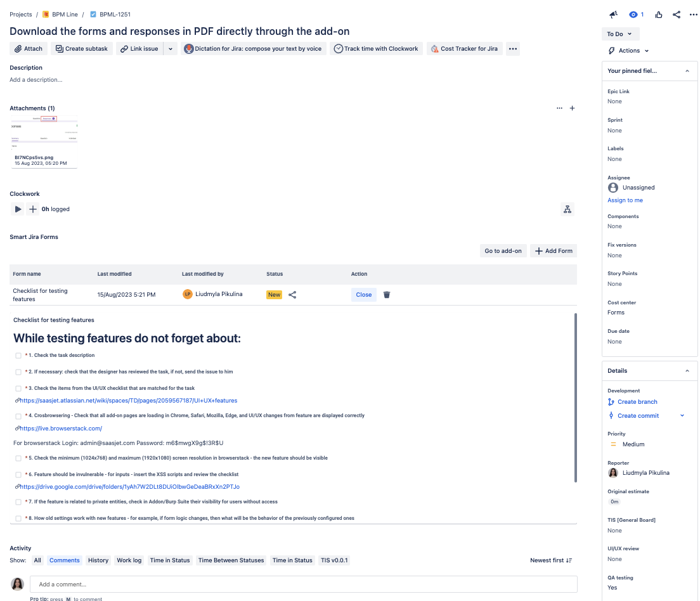
Task: Start the Clockwork timer play button
Action: tap(17, 209)
